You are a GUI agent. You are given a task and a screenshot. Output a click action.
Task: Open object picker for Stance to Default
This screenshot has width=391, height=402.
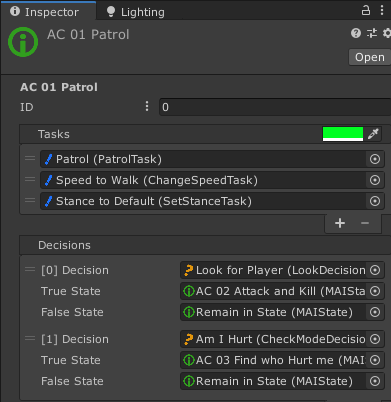375,201
